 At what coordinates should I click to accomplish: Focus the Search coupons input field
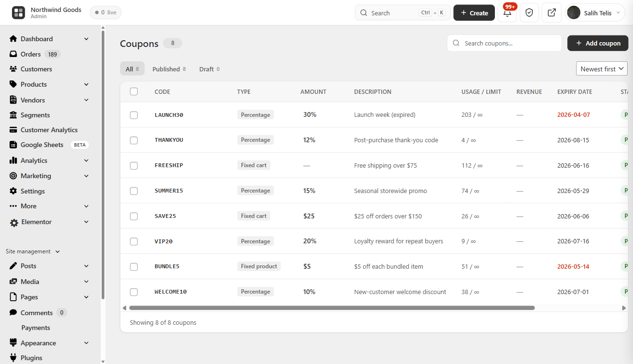(504, 43)
